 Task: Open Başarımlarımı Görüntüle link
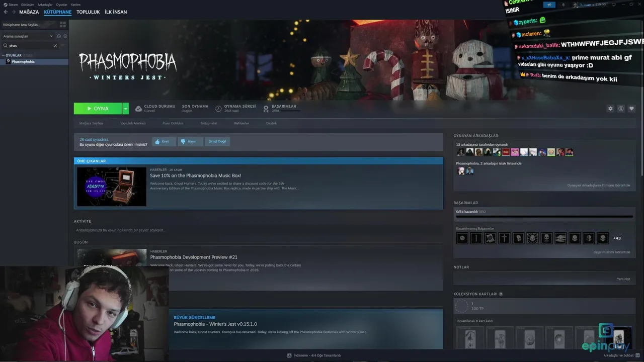611,252
